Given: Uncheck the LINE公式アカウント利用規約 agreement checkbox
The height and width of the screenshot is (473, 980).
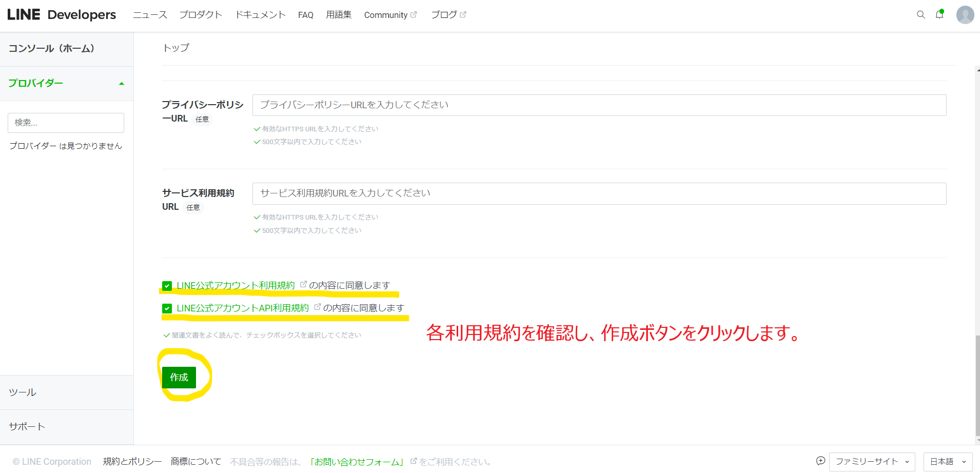Looking at the screenshot, I should (x=167, y=286).
